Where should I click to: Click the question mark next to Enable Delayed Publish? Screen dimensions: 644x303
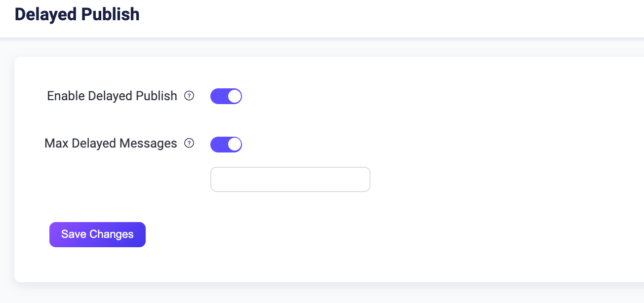point(189,96)
